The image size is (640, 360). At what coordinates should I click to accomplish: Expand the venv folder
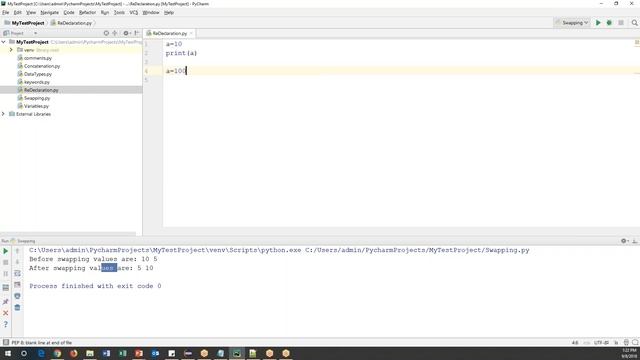click(x=11, y=50)
